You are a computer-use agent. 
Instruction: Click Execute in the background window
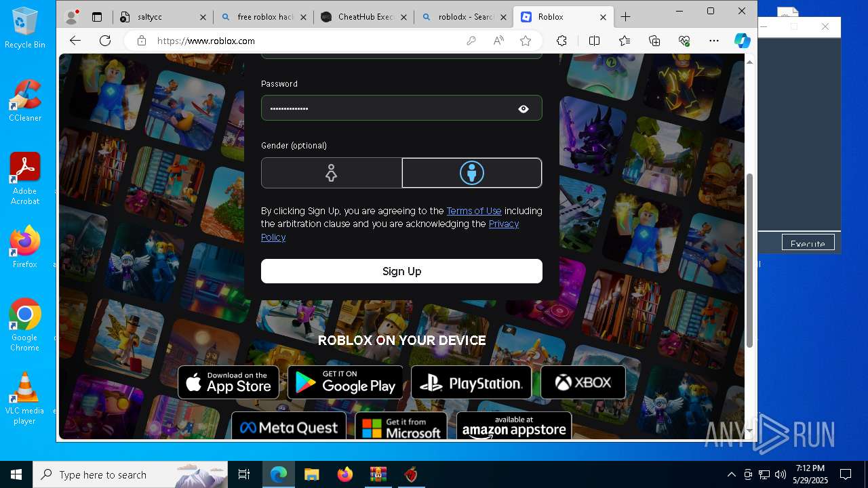tap(808, 243)
